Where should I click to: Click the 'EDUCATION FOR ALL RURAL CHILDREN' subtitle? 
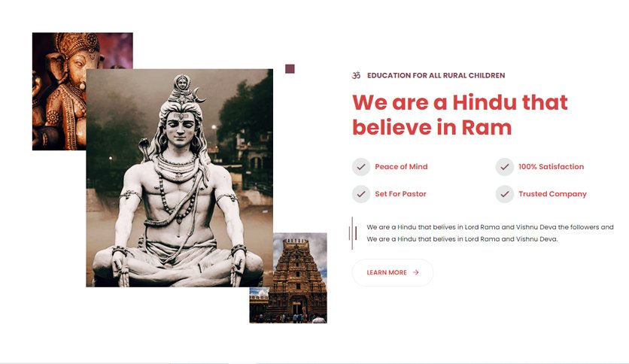pyautogui.click(x=436, y=75)
